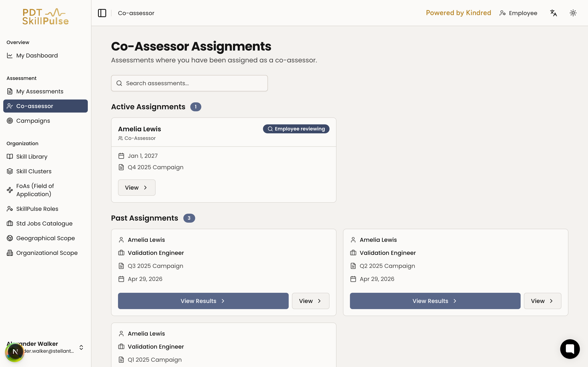Click the Employee role icon in header
Image resolution: width=588 pixels, height=367 pixels.
[502, 13]
